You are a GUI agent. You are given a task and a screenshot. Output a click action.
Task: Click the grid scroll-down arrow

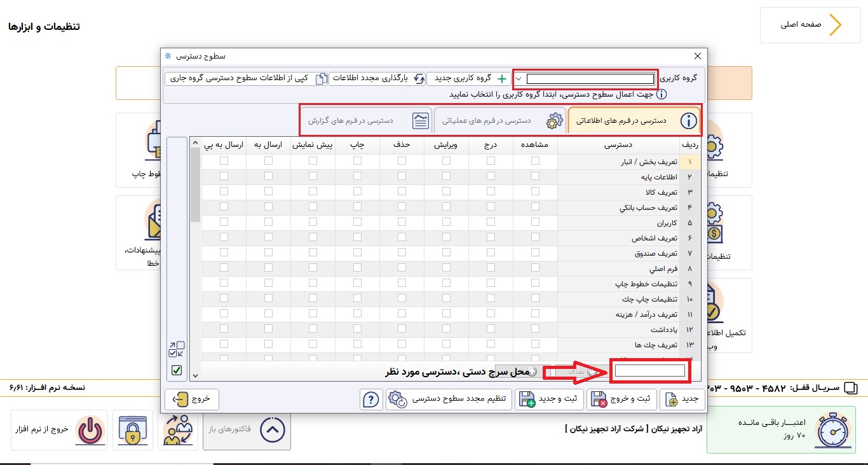point(195,375)
